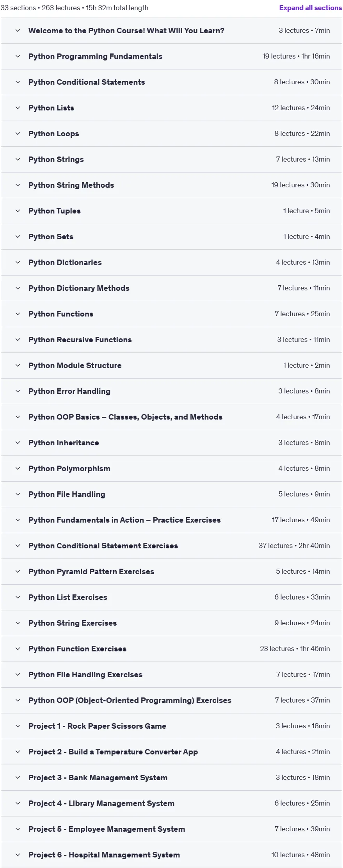This screenshot has width=343, height=868.
Task: Toggle chevron beside Python Tuples
Action: [x=18, y=211]
